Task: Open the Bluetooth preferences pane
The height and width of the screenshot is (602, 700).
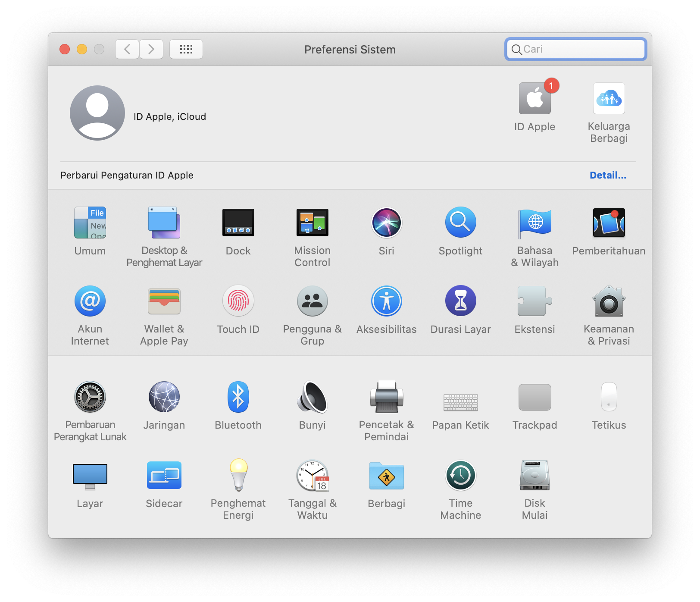Action: click(x=238, y=397)
